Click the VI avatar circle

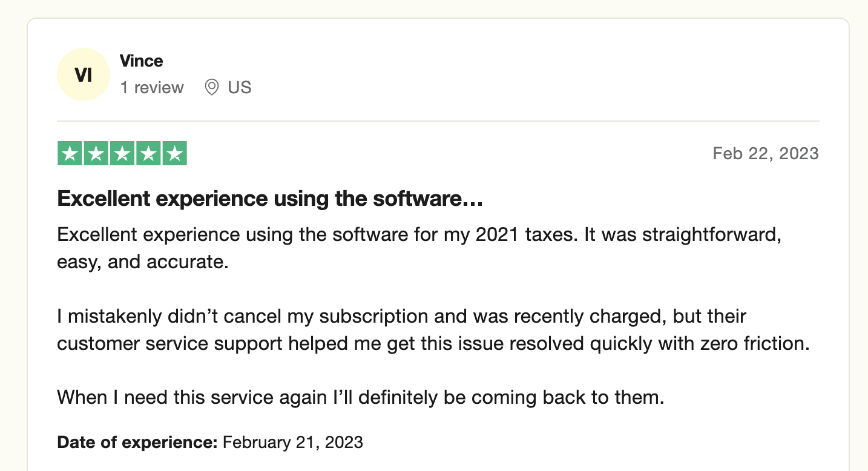(83, 74)
